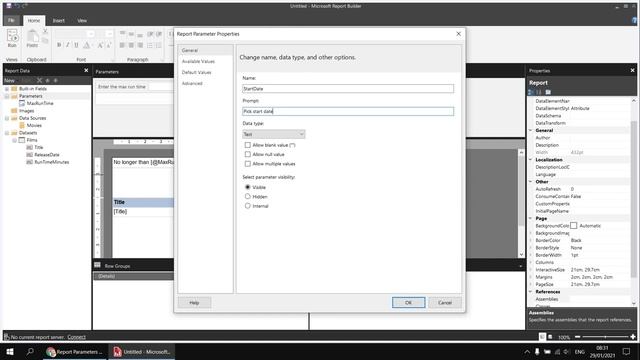
Task: Collapse the Parameters tree node
Action: (x=7, y=96)
